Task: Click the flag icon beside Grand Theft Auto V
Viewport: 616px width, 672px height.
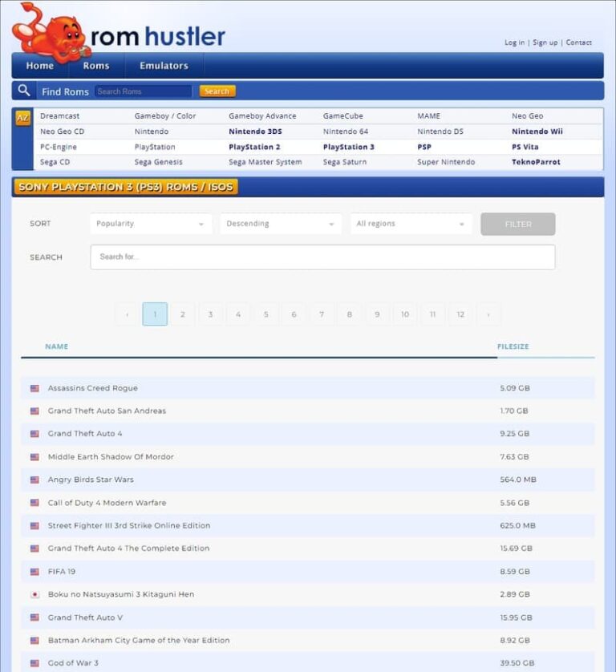Action: tap(34, 617)
